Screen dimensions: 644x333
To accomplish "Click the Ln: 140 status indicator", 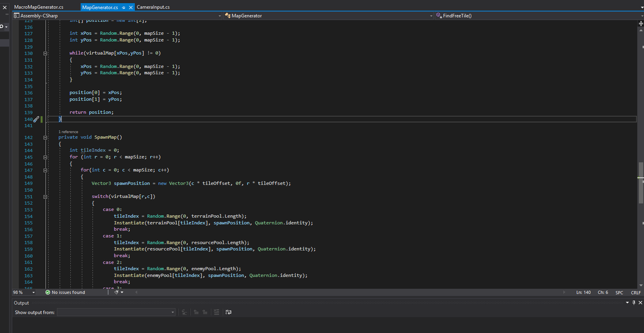I will pos(583,293).
